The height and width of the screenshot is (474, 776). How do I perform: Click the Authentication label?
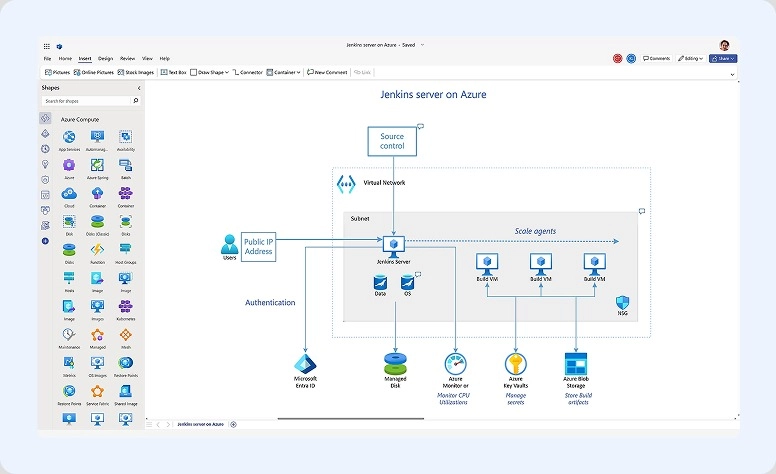pos(270,302)
